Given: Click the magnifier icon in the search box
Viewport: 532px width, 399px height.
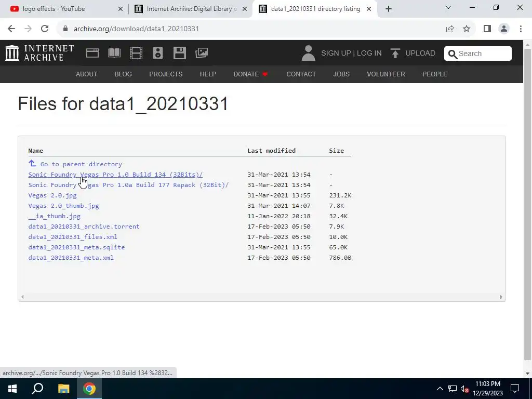Looking at the screenshot, I should [x=453, y=54].
